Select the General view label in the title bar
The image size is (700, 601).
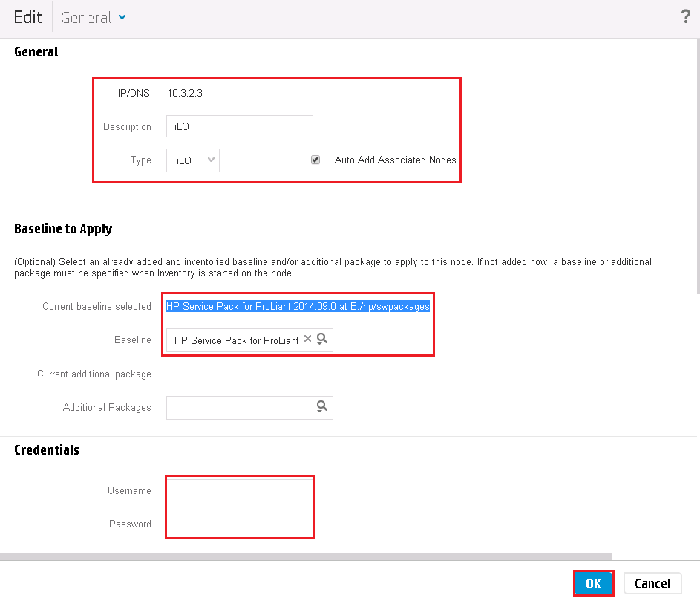[86, 17]
